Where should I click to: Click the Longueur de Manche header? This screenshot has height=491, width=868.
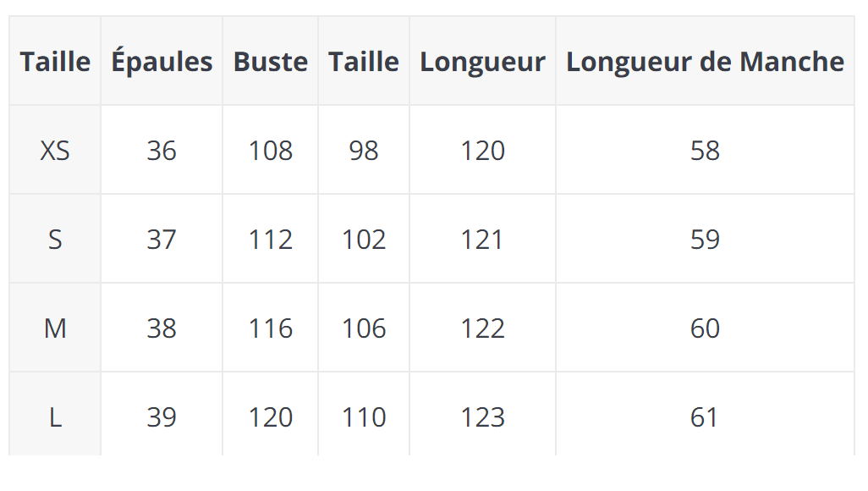pos(705,62)
